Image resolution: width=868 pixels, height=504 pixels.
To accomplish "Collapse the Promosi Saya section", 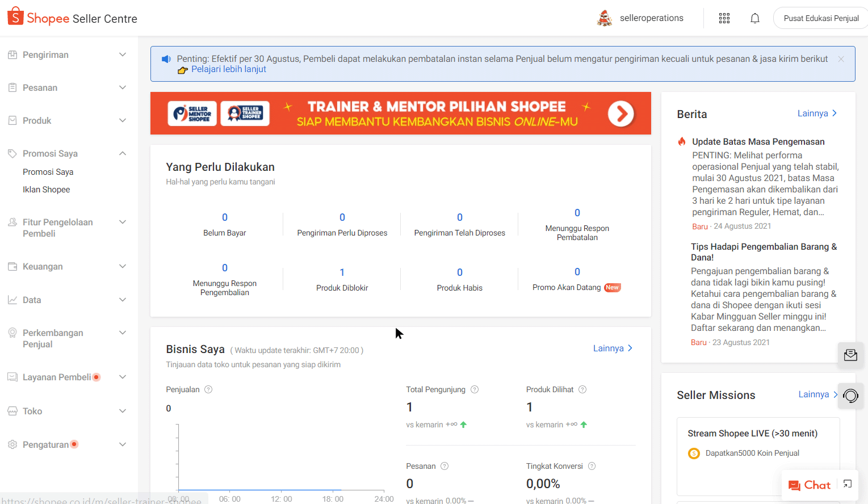I will [122, 154].
